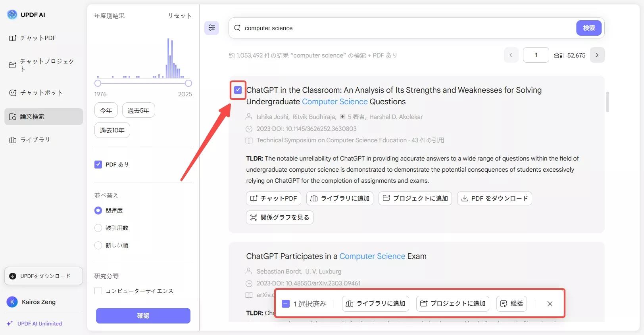
Task: Open the ChatGPT in the Classroom paper title
Action: pyautogui.click(x=394, y=96)
